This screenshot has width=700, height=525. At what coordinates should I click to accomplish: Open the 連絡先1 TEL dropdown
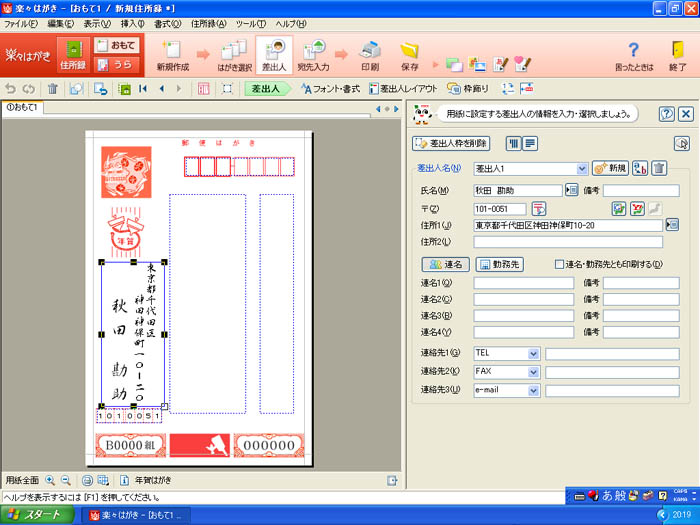[x=533, y=353]
